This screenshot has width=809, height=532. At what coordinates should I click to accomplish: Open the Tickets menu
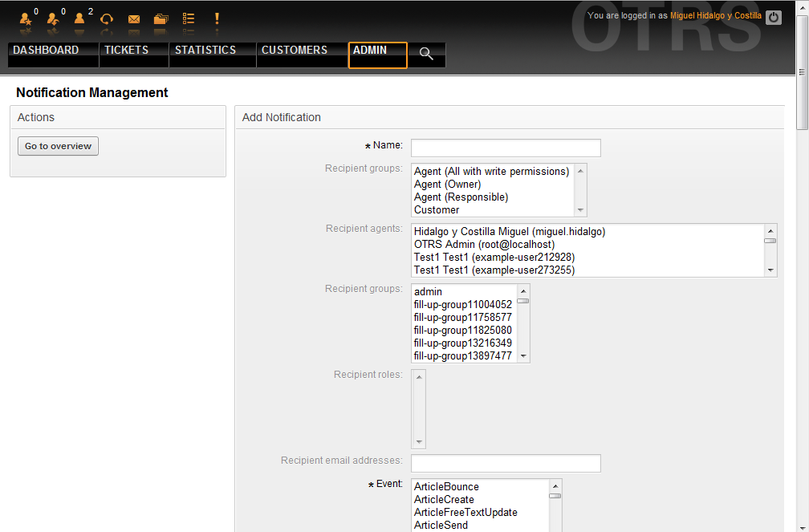126,51
